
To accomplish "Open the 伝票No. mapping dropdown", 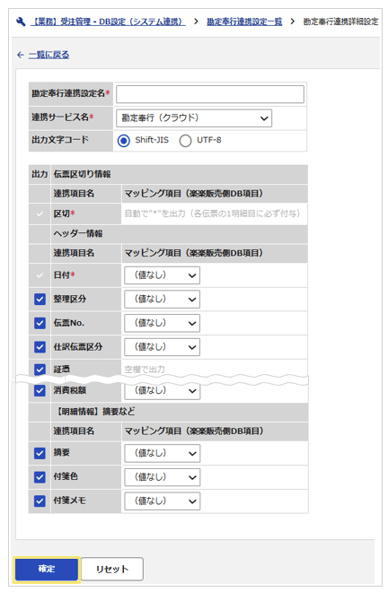I will pos(162,323).
